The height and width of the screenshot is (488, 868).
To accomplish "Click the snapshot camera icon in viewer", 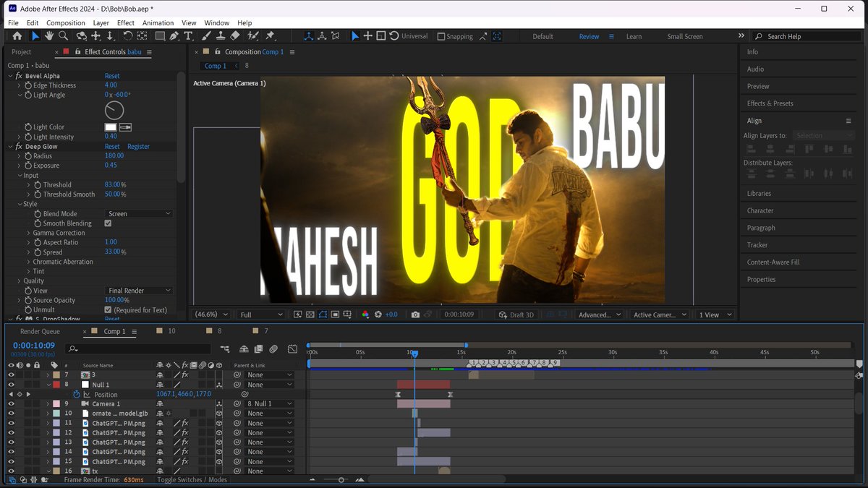I will 415,314.
